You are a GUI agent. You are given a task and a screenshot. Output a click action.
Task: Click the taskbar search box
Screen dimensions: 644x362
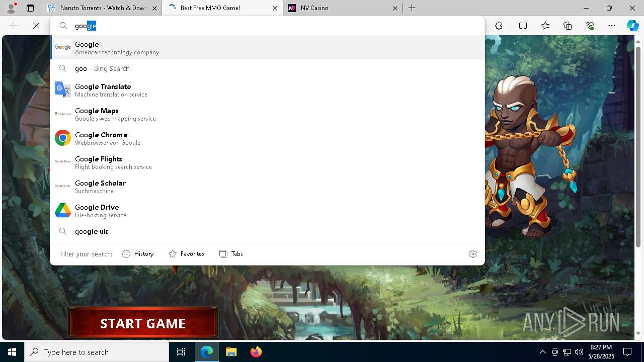pyautogui.click(x=97, y=352)
